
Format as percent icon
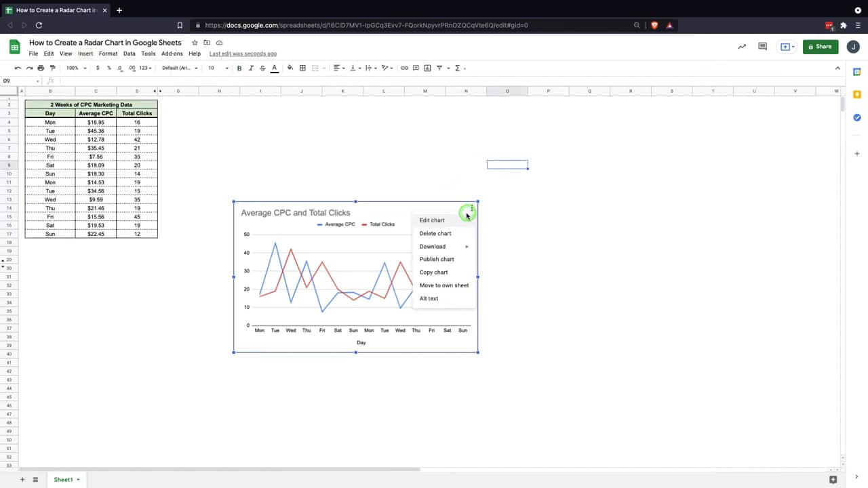tap(109, 68)
